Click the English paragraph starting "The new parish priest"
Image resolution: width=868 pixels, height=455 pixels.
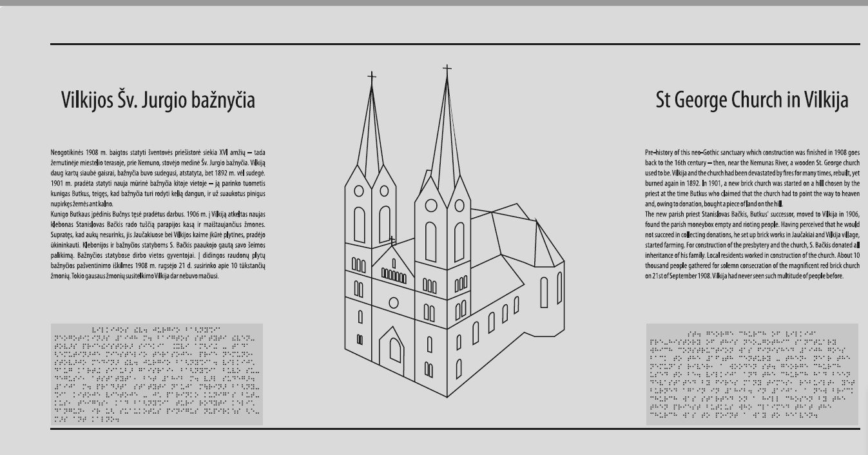pyautogui.click(x=752, y=245)
